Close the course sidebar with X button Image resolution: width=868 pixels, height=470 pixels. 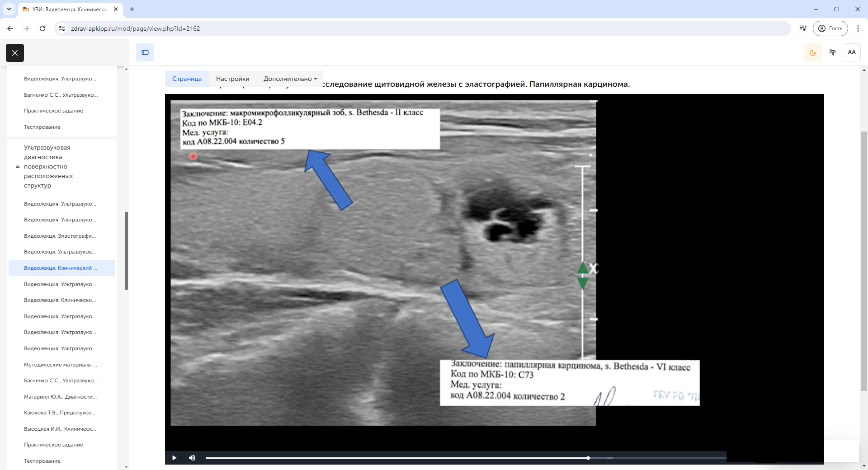15,53
